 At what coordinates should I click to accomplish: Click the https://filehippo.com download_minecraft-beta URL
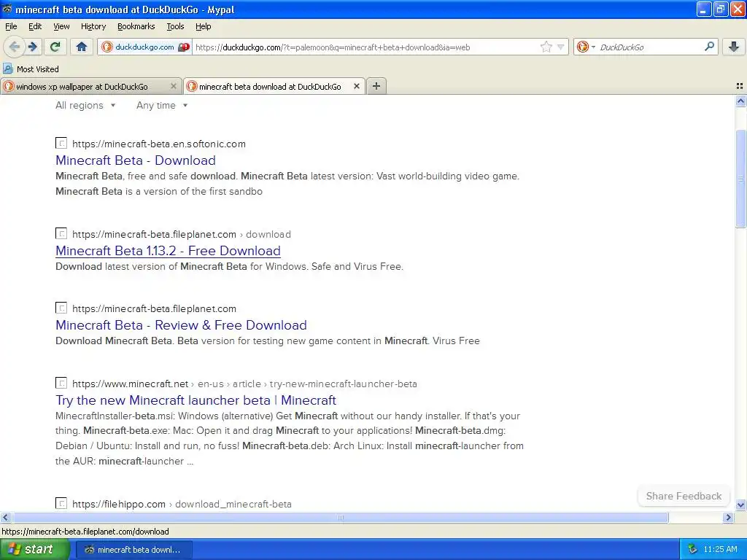182,504
